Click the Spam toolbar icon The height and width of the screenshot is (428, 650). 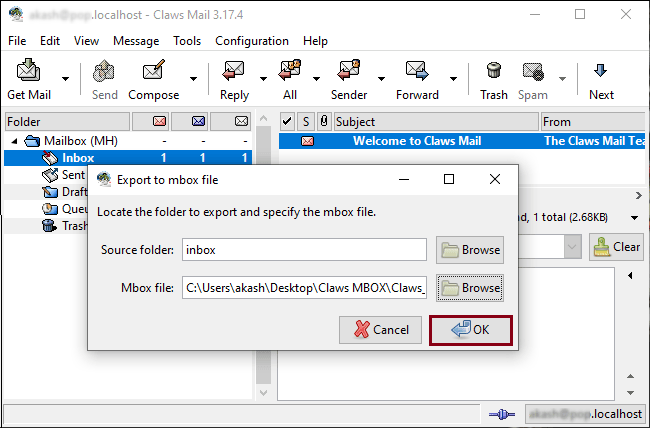[x=533, y=71]
